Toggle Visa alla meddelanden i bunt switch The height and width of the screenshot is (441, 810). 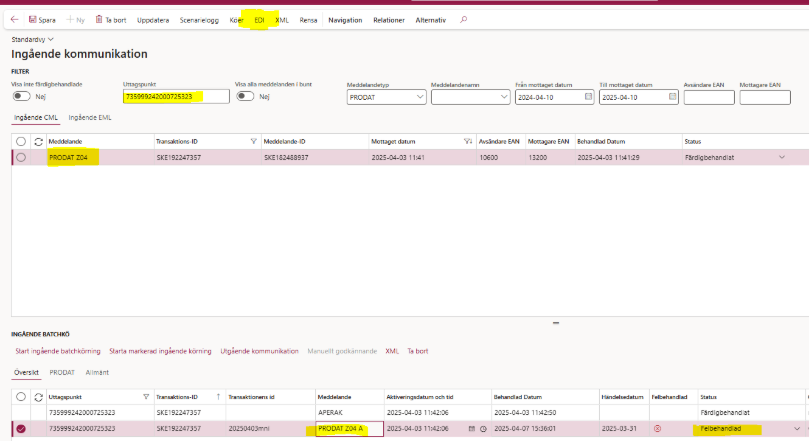(x=244, y=97)
